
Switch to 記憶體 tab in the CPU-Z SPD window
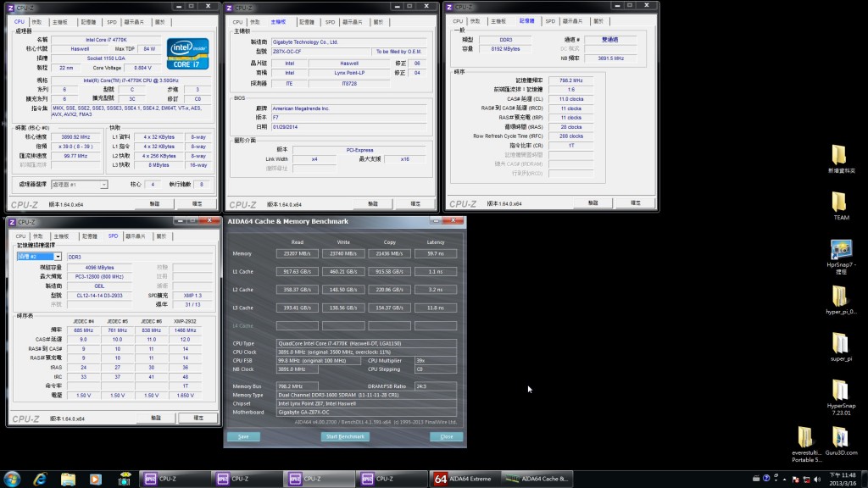(90, 236)
